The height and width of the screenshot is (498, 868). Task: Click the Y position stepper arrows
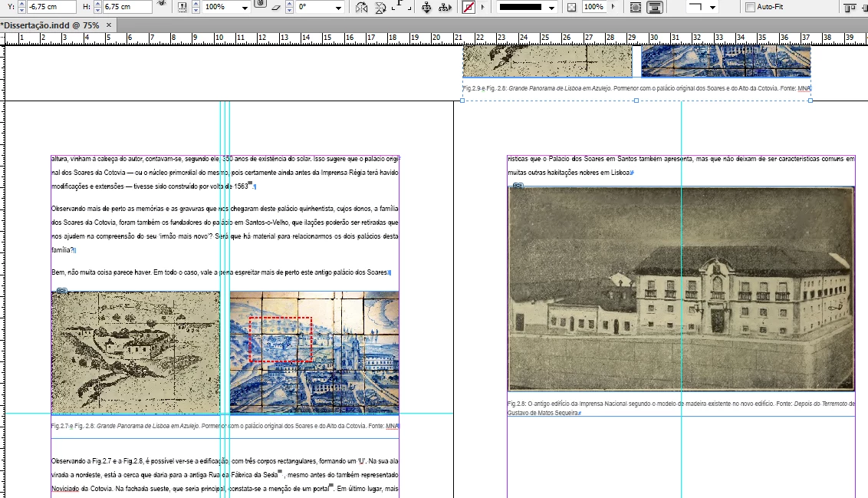(21, 7)
